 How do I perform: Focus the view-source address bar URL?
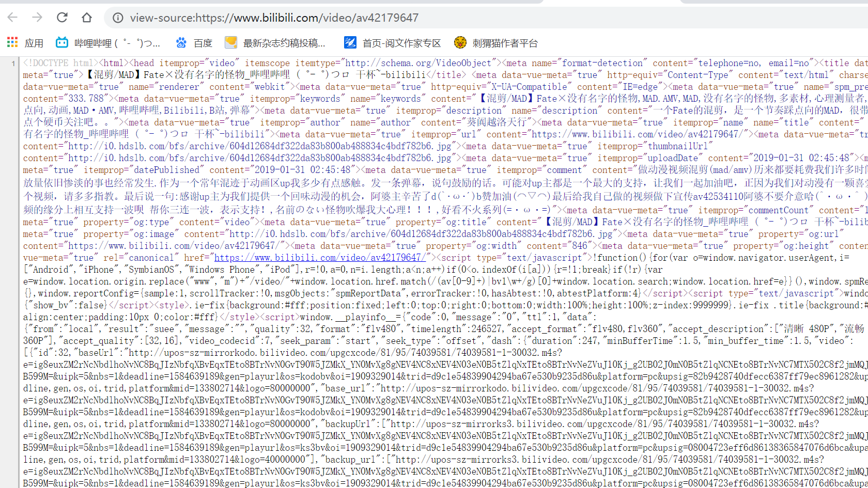coord(274,18)
